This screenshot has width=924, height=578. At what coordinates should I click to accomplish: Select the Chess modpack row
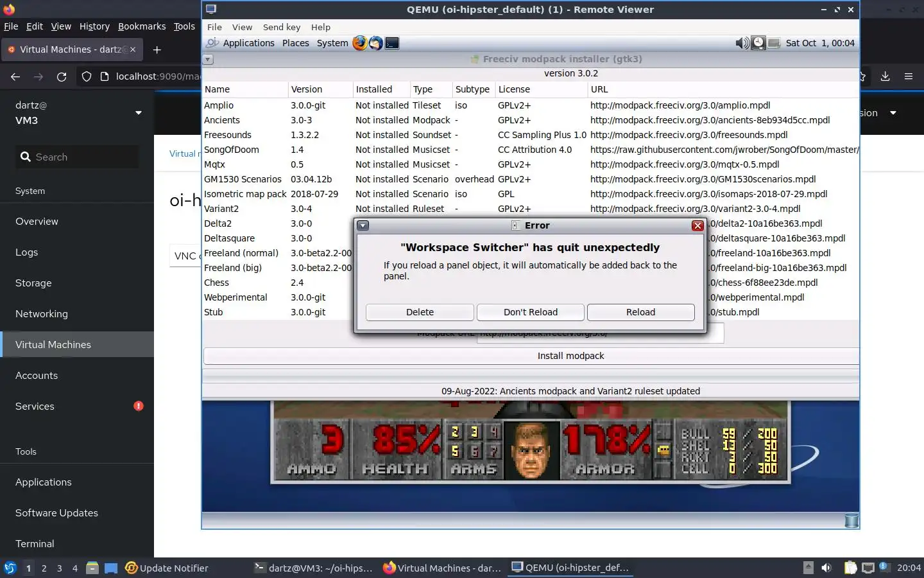click(x=531, y=283)
